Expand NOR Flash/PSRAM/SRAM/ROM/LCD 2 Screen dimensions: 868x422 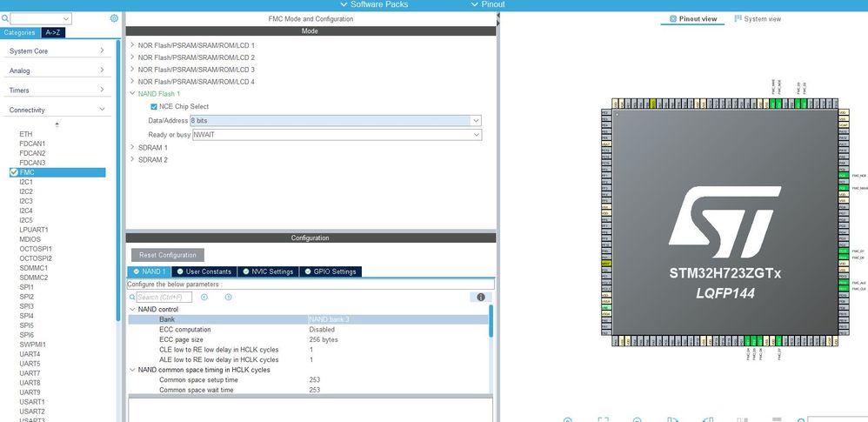pyautogui.click(x=132, y=57)
